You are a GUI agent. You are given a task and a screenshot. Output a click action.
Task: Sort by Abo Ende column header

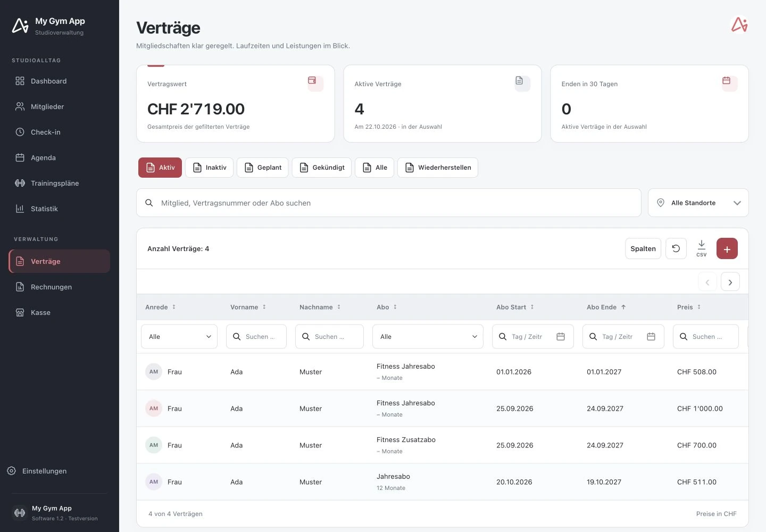click(606, 307)
